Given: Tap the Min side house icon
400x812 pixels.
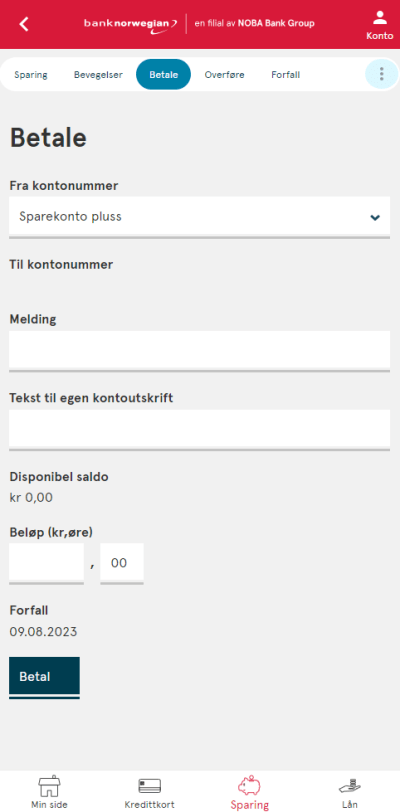Looking at the screenshot, I should [49, 787].
